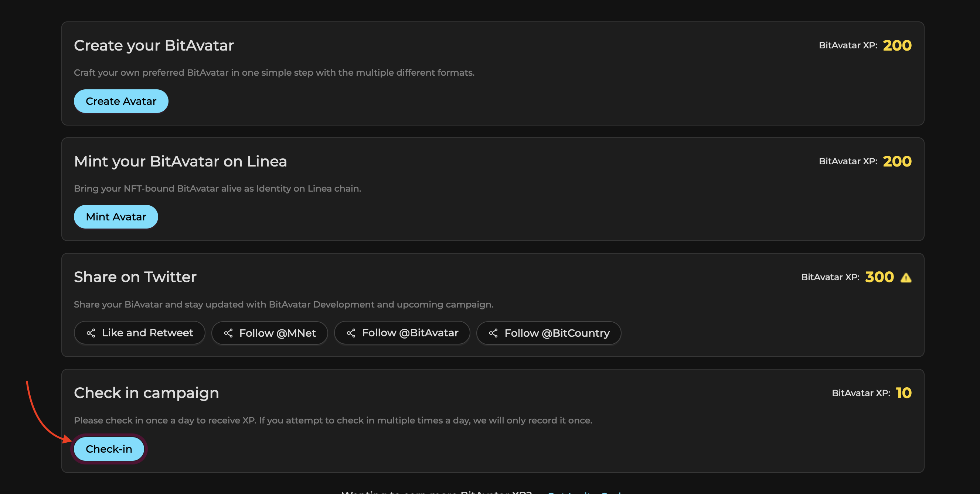Select the Follow @MNet button
The image size is (980, 494).
point(270,333)
